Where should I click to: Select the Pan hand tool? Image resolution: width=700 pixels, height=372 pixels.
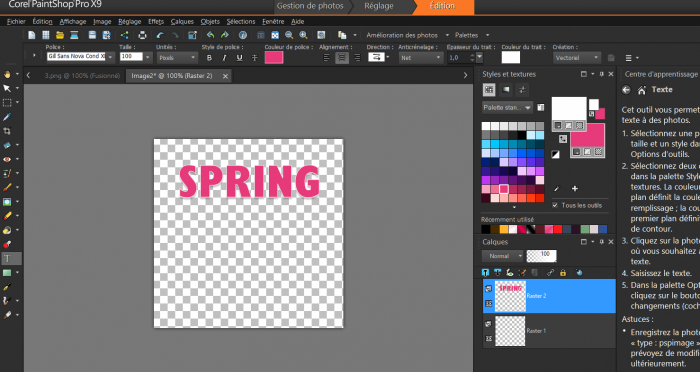[7, 74]
